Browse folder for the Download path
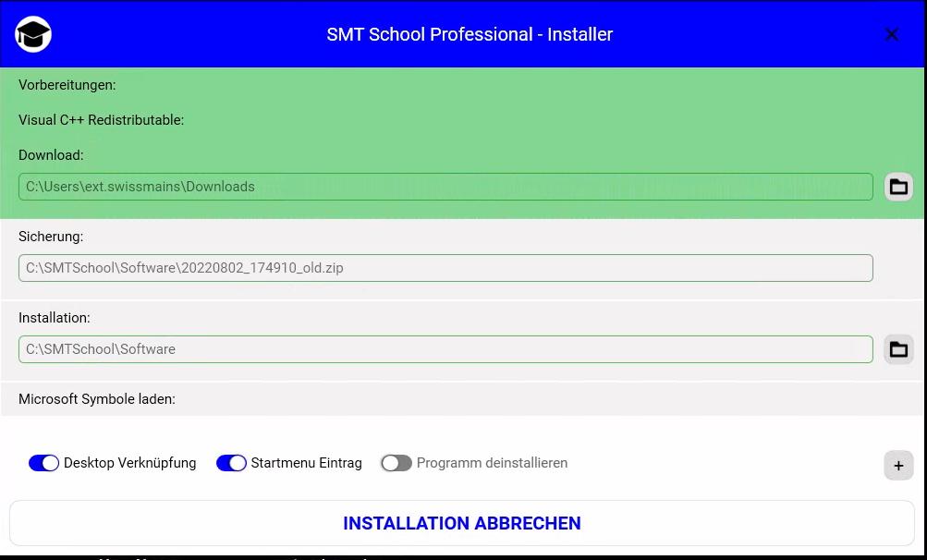 coord(897,187)
